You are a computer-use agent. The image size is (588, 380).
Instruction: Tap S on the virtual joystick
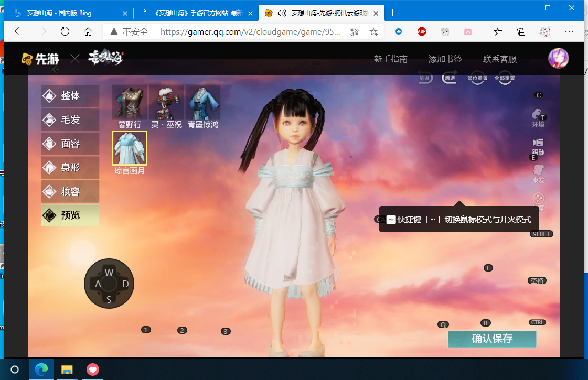tap(109, 299)
